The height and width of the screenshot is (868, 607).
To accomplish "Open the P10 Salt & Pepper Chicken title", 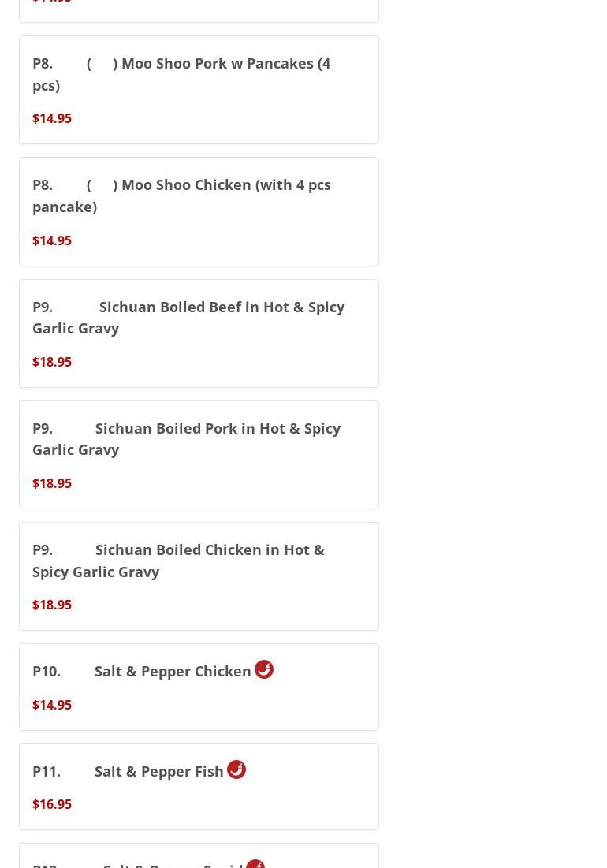I will (x=142, y=671).
